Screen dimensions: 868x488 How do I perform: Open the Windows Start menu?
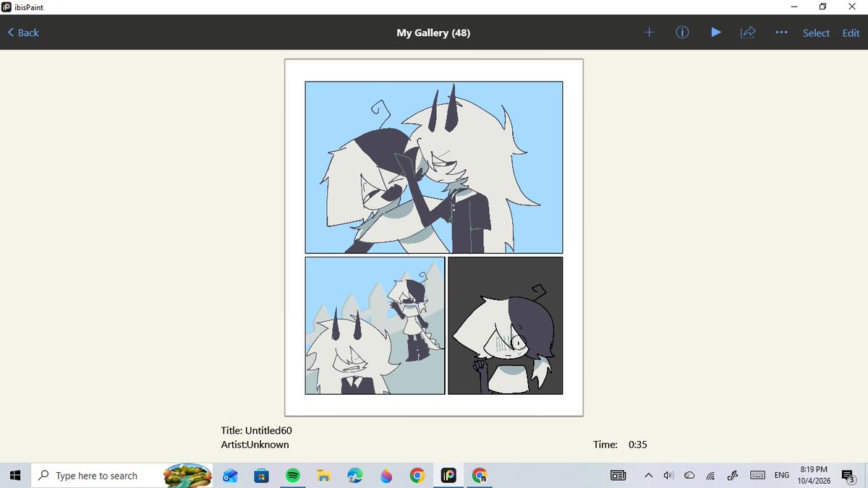point(16,476)
